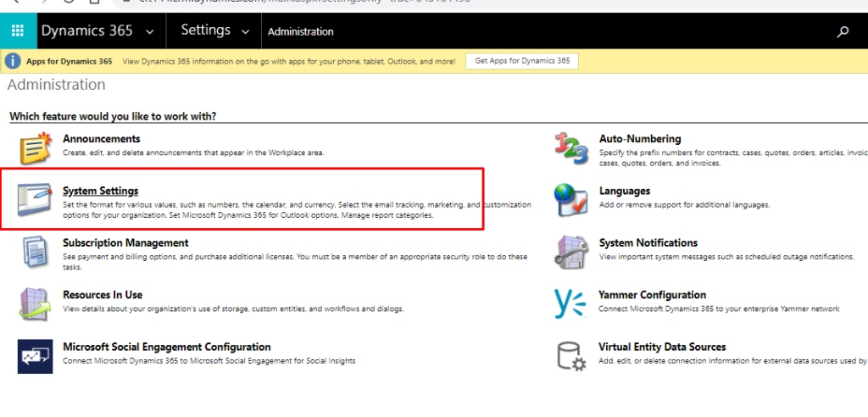Open the Subscription Management link
Screen dimensions: 868x417
(125, 242)
